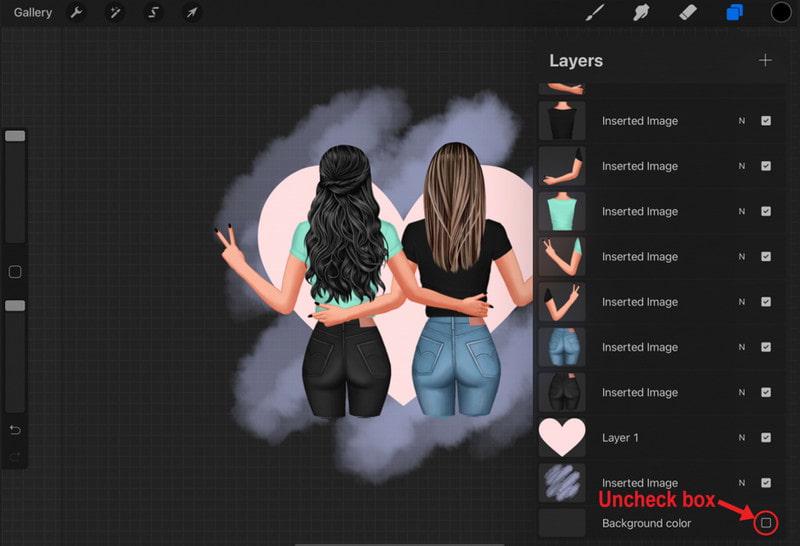
Task: Select the teal-sleeve peace sign arm thumbnail
Action: click(x=562, y=256)
